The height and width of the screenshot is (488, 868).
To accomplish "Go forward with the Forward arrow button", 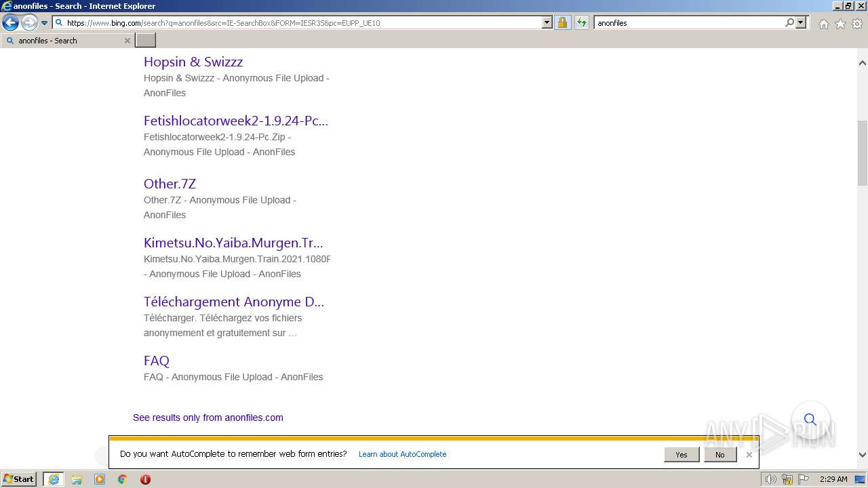I will pyautogui.click(x=28, y=22).
